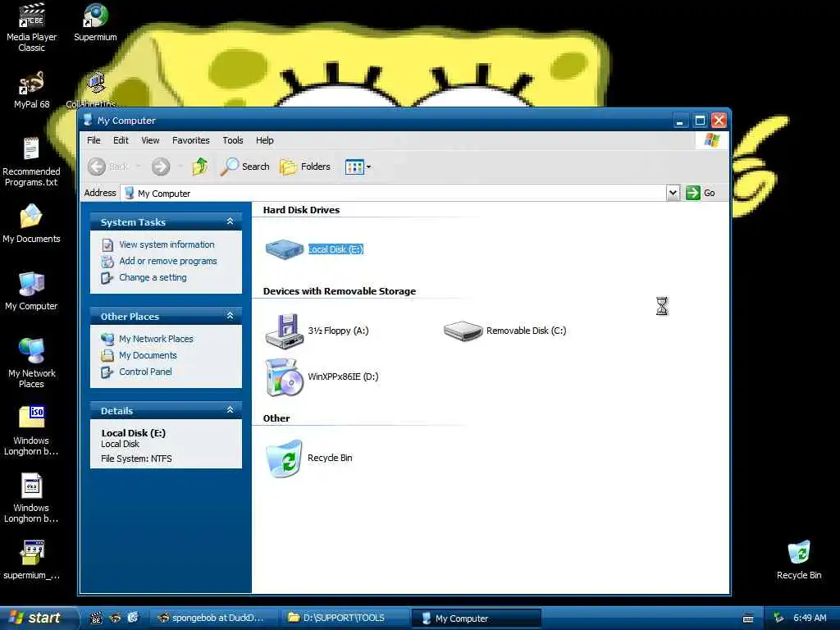
Task: Click the 6:49 AM clock
Action: tap(810, 619)
